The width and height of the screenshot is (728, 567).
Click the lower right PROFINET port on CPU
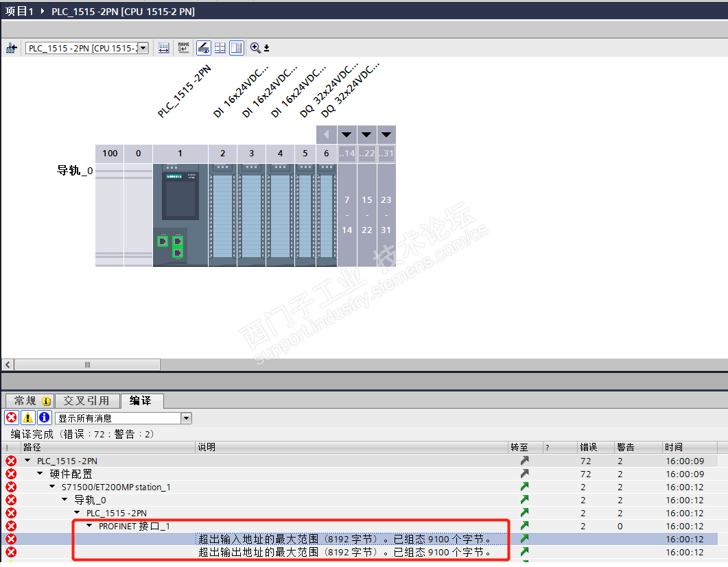pos(177,252)
